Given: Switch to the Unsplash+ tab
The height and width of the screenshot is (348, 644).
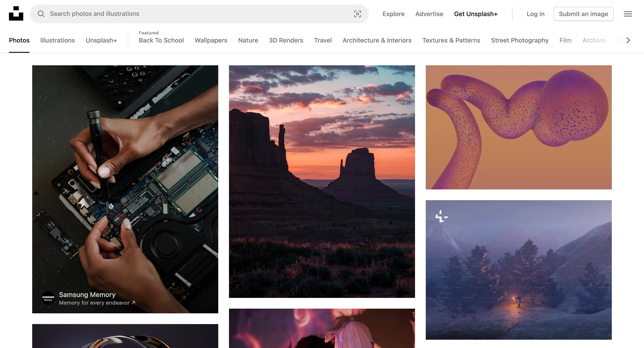Looking at the screenshot, I should [x=101, y=40].
